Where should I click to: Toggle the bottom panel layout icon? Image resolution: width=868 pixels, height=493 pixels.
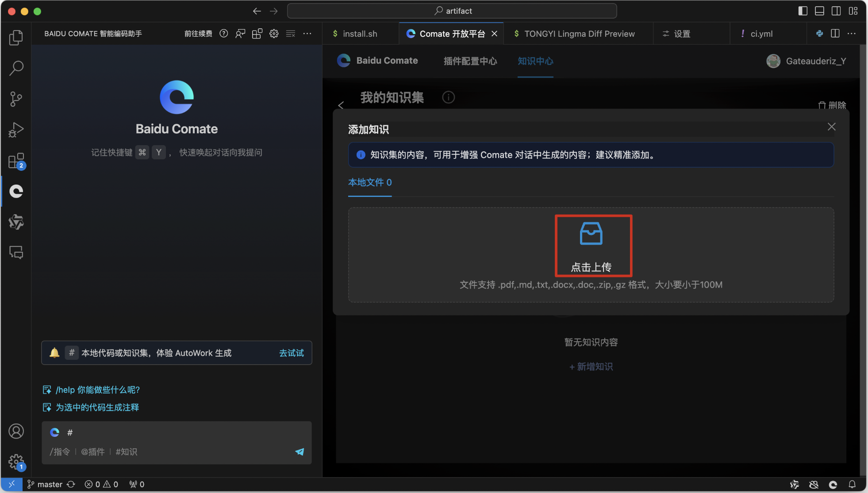pyautogui.click(x=819, y=11)
